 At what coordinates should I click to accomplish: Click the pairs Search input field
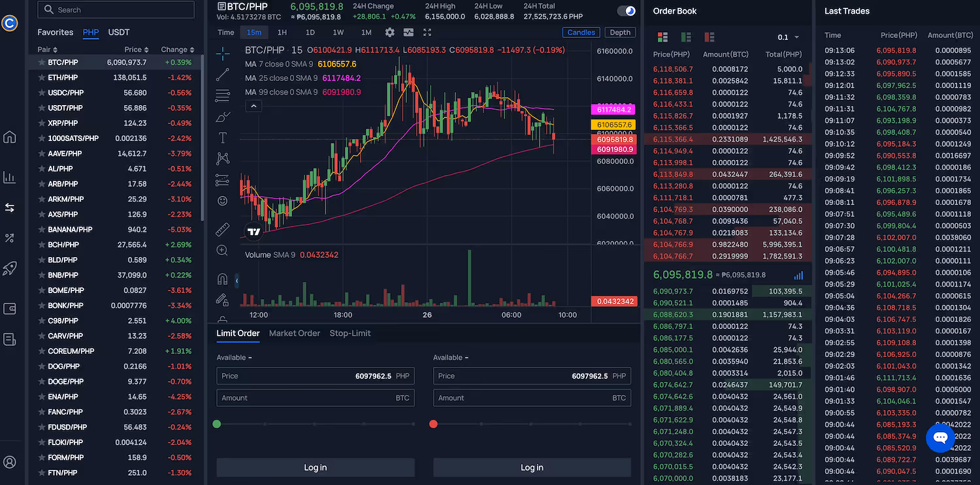coord(116,10)
